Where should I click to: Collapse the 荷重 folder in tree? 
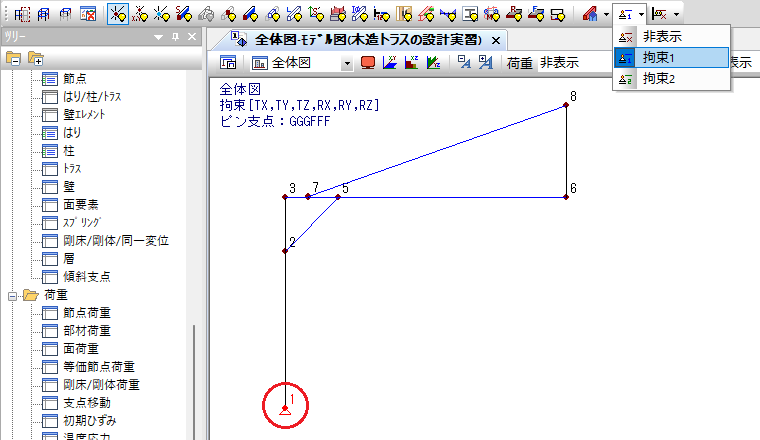tap(13, 296)
